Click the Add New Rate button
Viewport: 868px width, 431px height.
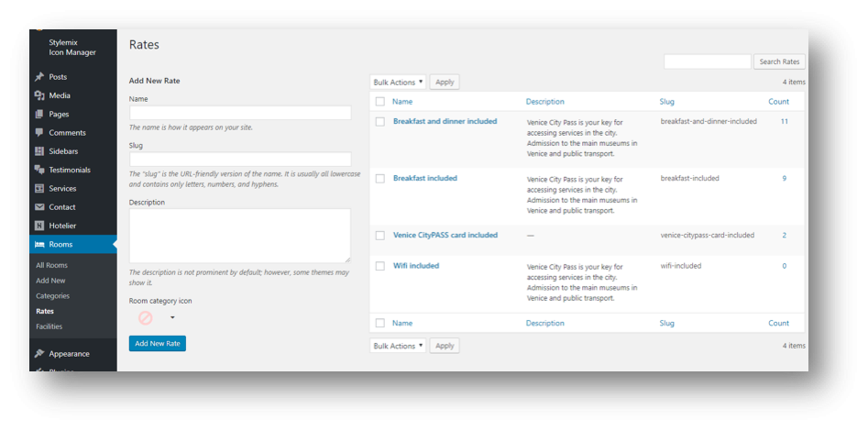(x=158, y=344)
